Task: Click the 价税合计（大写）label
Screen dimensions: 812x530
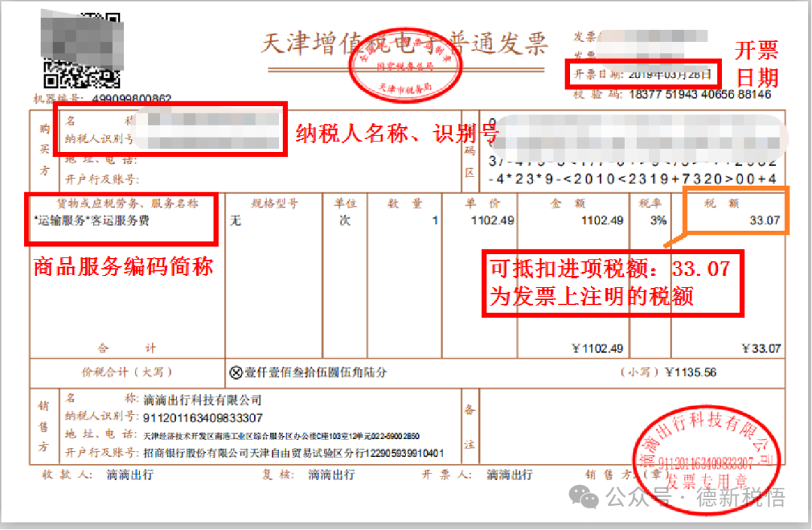Action: [x=127, y=372]
